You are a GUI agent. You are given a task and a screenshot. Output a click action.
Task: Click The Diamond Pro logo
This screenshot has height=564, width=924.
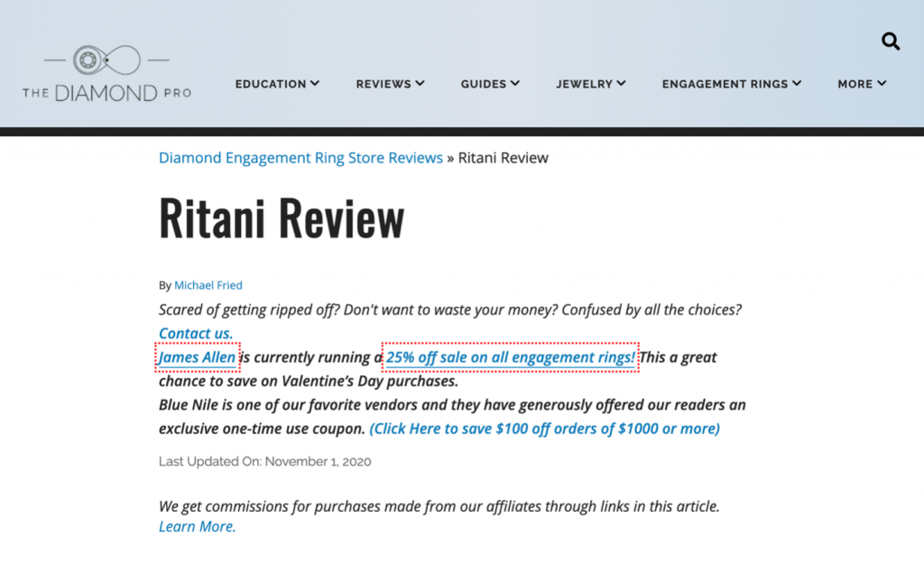tap(106, 72)
